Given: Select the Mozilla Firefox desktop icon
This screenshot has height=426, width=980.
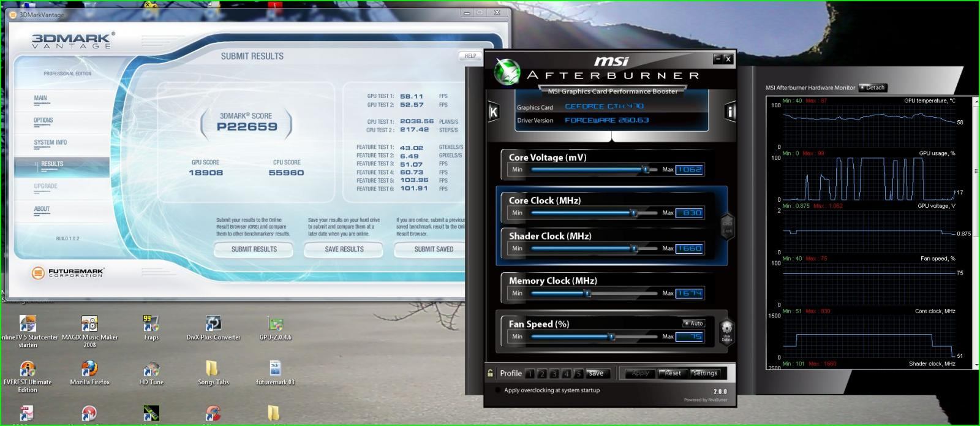Looking at the screenshot, I should (x=89, y=372).
